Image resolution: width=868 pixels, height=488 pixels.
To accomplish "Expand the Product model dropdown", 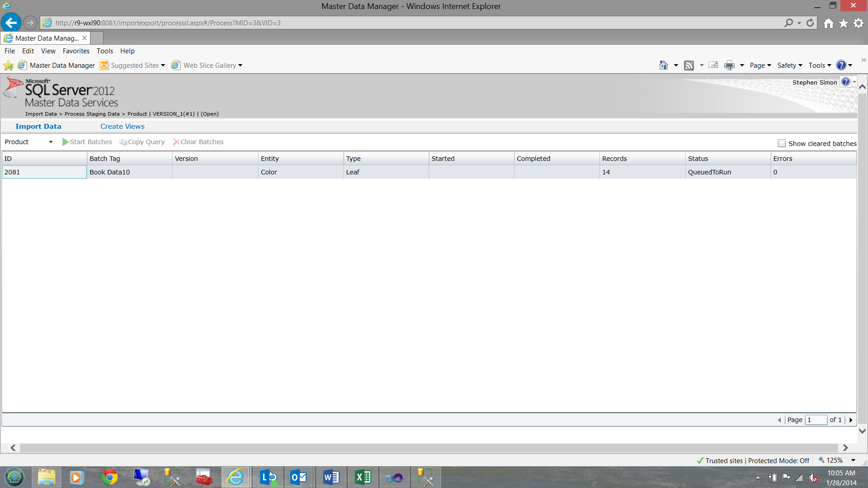I will click(51, 142).
